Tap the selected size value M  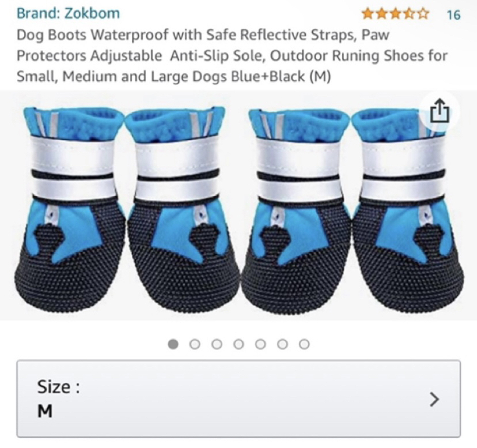45,411
